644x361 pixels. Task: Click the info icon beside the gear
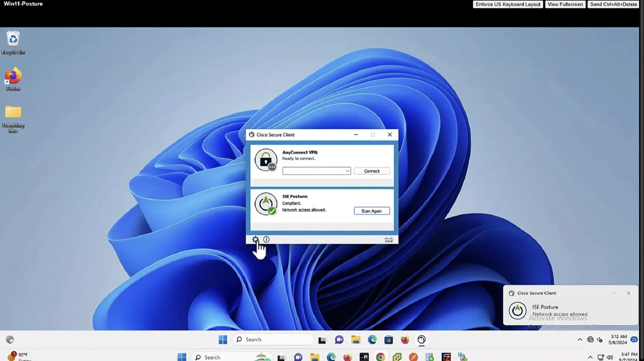[x=266, y=239]
